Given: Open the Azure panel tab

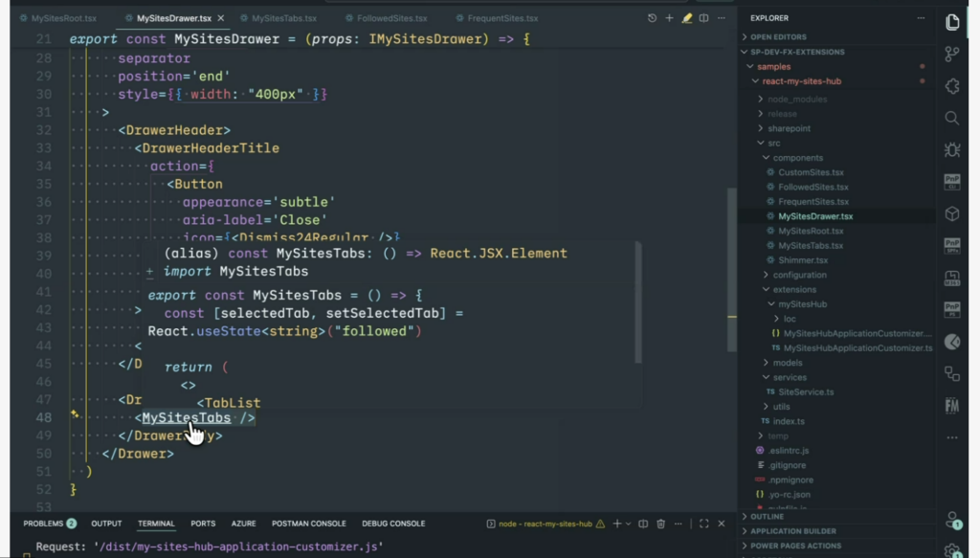Looking at the screenshot, I should pyautogui.click(x=243, y=524).
